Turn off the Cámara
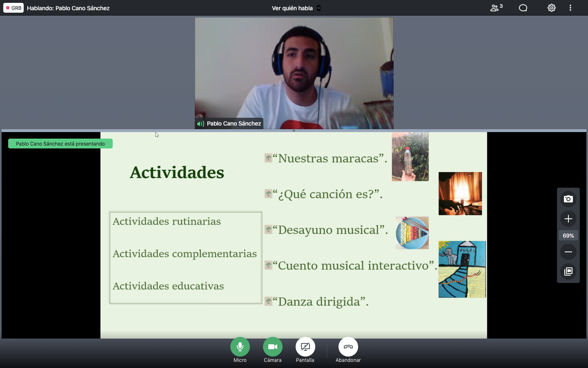The height and width of the screenshot is (368, 588). click(273, 347)
